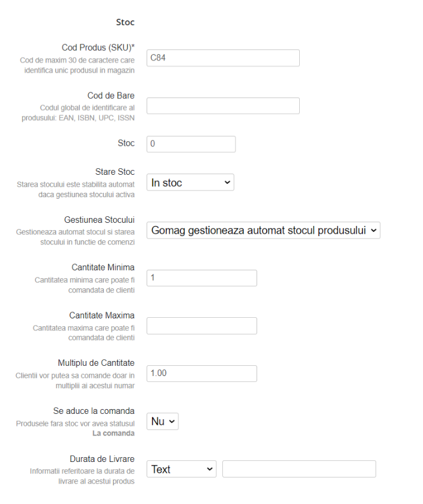Focus the Cod de Bare text box
This screenshot has height=504, width=423.
click(x=223, y=106)
